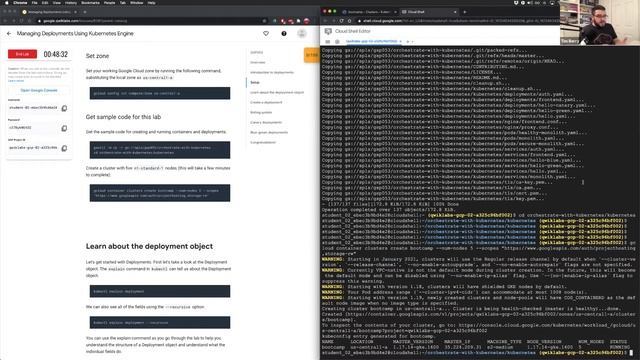Image resolution: width=640 pixels, height=360 pixels.
Task: Jump to Congratulations in outline
Action: [x=263, y=142]
